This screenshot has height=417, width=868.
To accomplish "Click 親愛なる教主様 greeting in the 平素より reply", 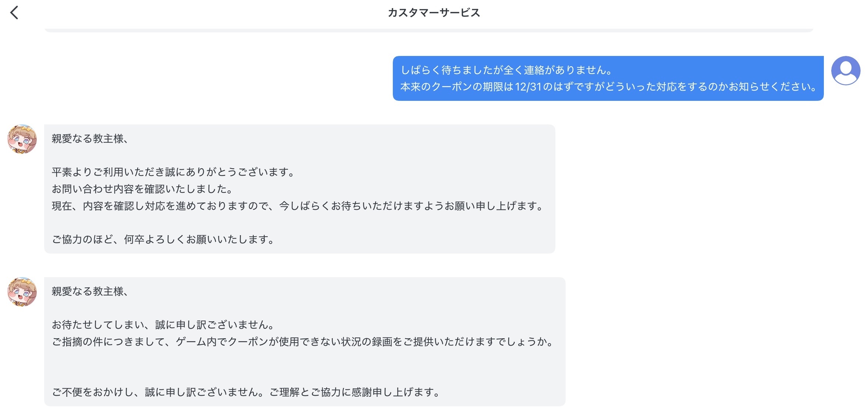I will click(90, 139).
